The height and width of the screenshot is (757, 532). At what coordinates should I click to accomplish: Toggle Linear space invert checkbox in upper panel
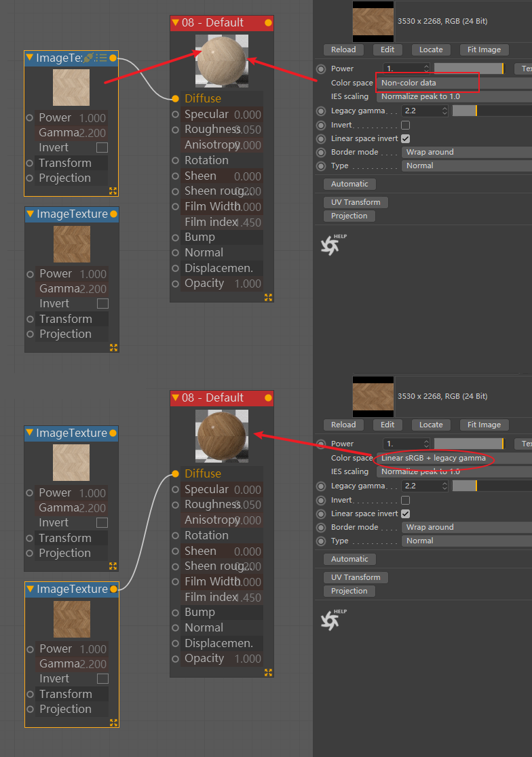click(406, 138)
